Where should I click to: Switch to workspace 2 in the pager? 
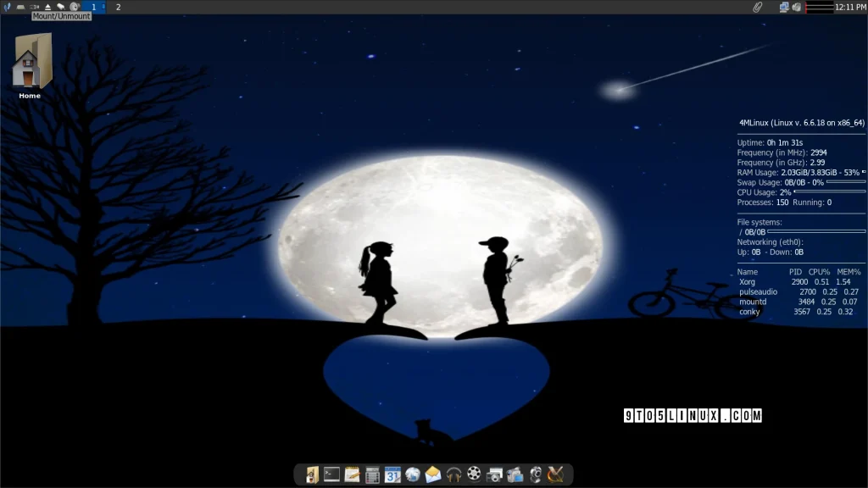pyautogui.click(x=118, y=7)
